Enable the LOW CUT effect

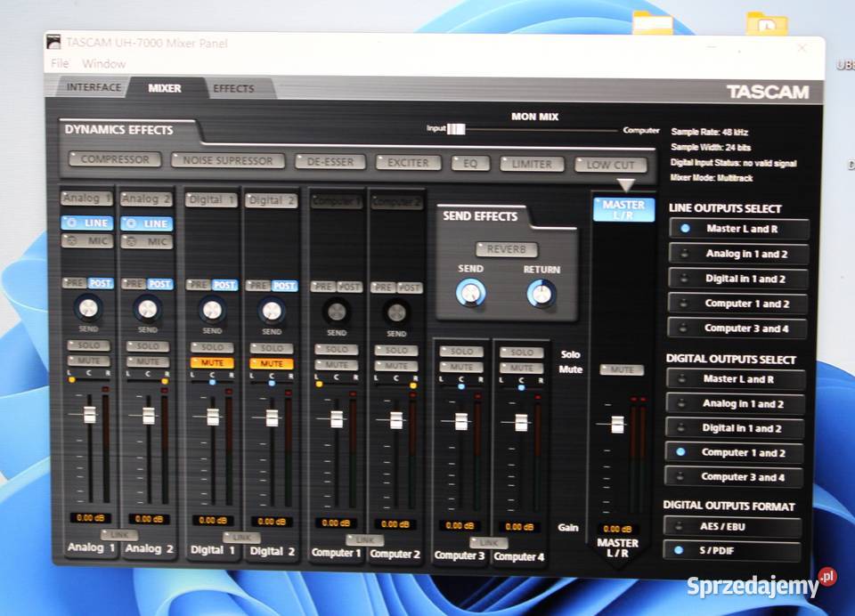[x=611, y=166]
